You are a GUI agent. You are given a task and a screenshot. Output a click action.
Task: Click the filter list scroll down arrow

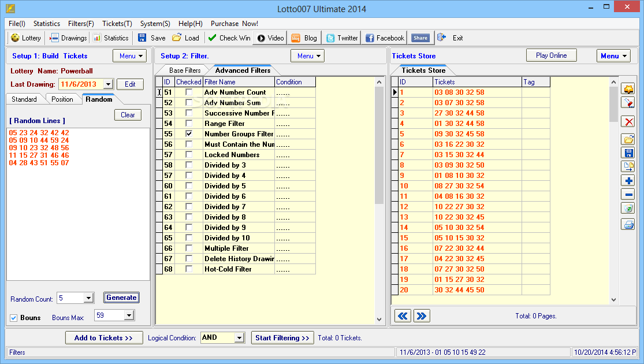click(x=379, y=319)
